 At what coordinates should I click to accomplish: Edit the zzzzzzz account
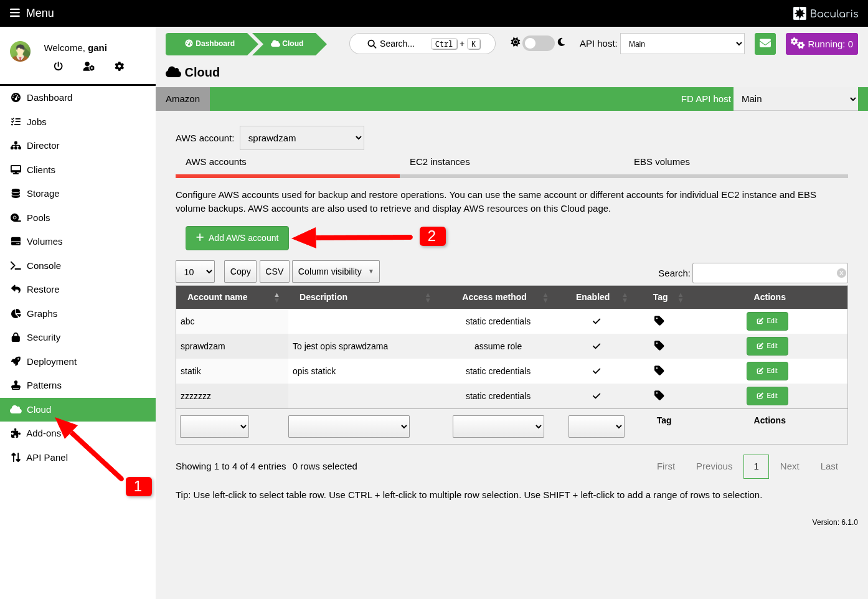pos(767,396)
